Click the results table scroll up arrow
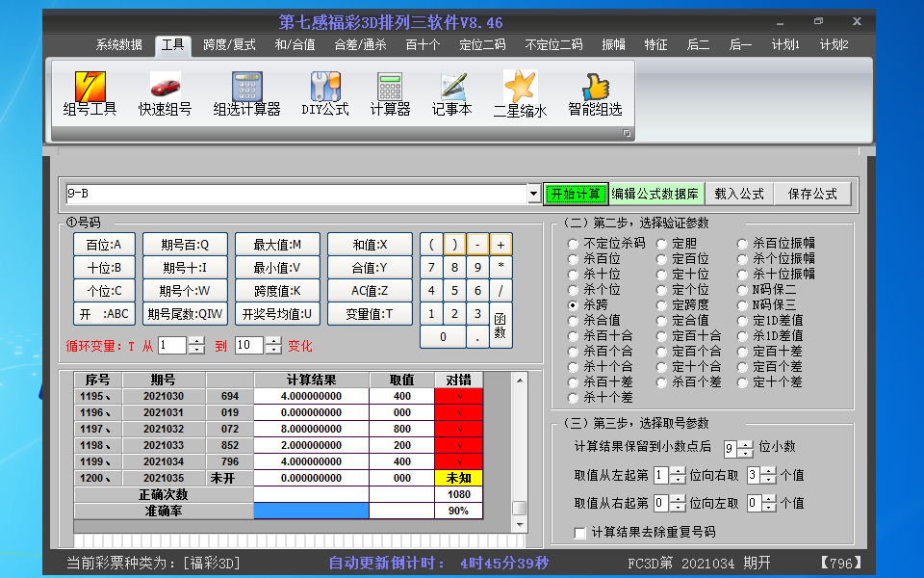This screenshot has width=924, height=578. pos(520,381)
